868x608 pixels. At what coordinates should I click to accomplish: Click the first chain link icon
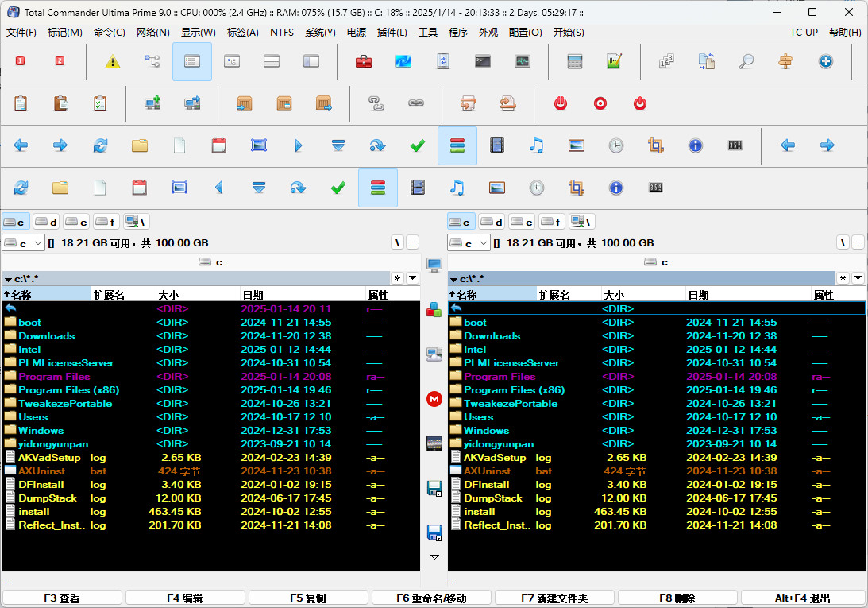[x=376, y=103]
